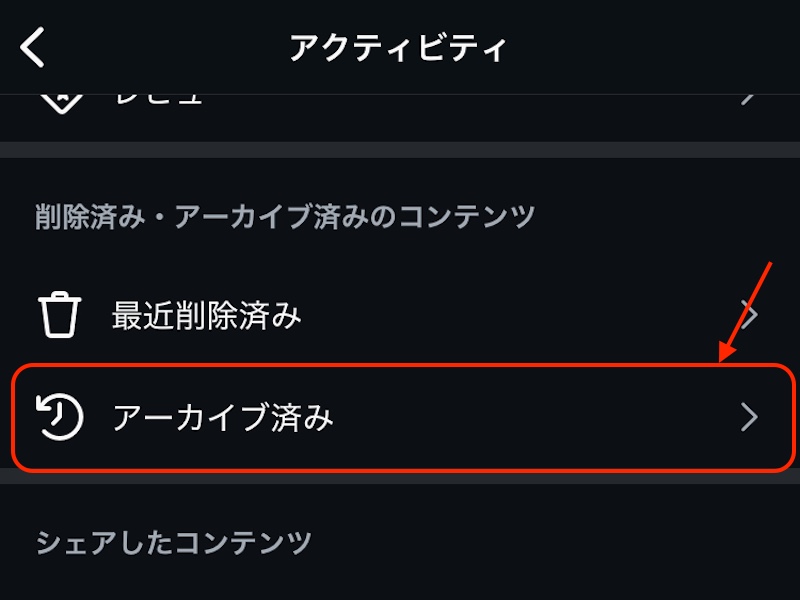800x600 pixels.
Task: Select the 最近削除済み menu entry text
Action: 206,316
